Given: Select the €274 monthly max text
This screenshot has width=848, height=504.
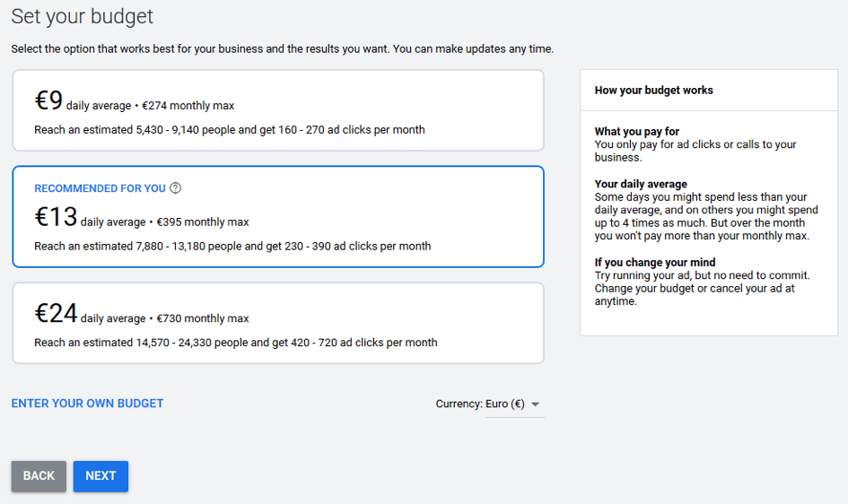Looking at the screenshot, I should tap(188, 105).
